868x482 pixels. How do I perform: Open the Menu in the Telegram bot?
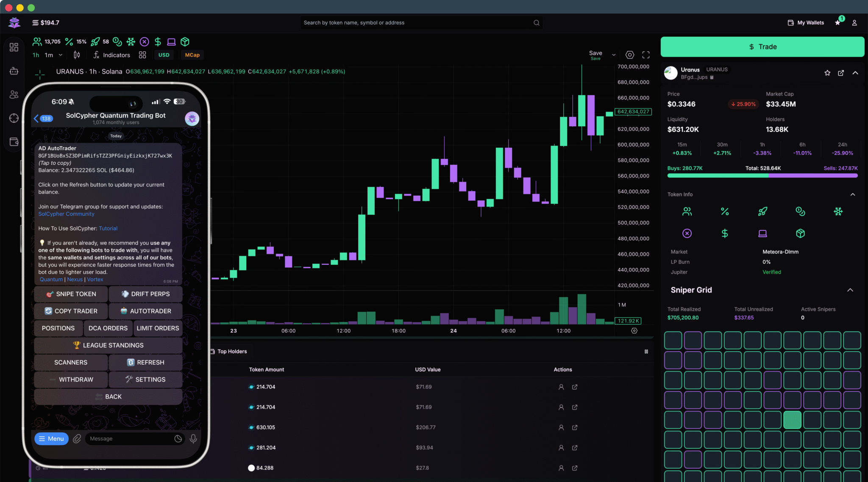pyautogui.click(x=51, y=438)
